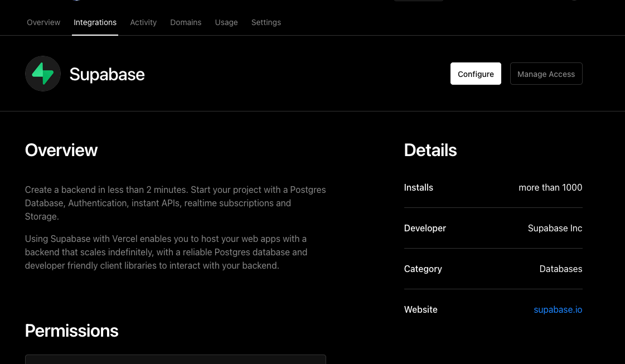Click the Configure button
This screenshot has height=364, width=625.
click(x=476, y=74)
